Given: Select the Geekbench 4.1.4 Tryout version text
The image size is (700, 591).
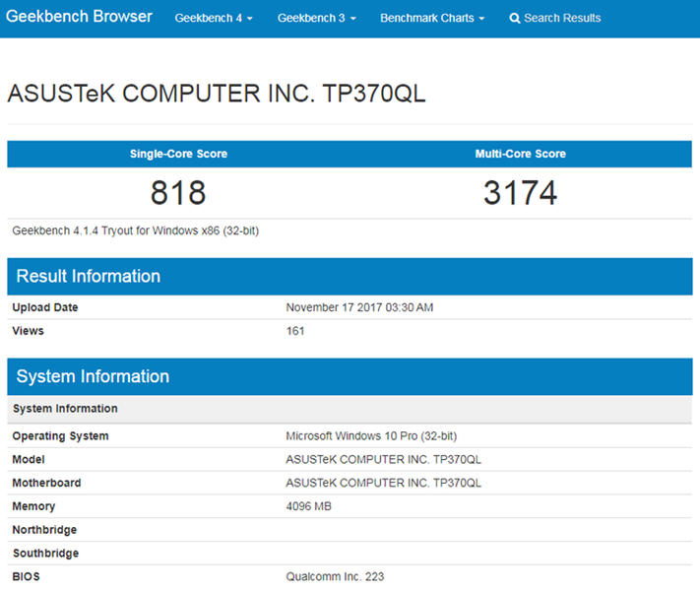Looking at the screenshot, I should (x=135, y=230).
